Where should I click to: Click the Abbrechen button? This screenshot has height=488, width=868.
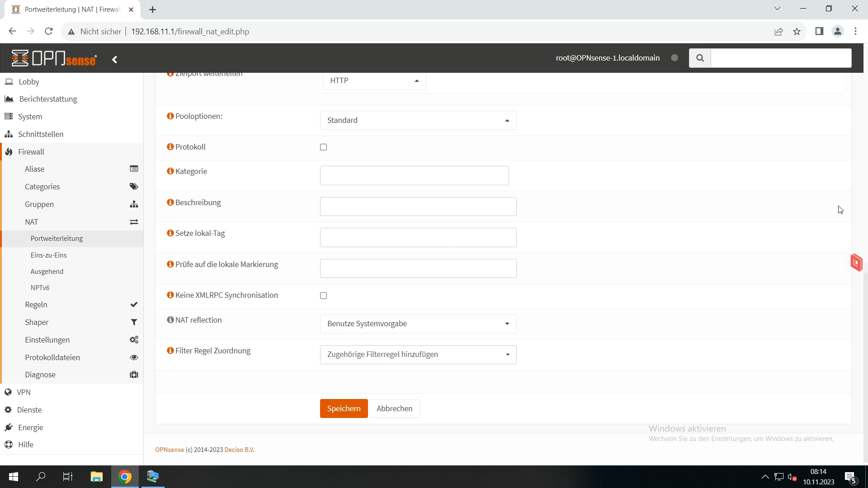pos(394,408)
